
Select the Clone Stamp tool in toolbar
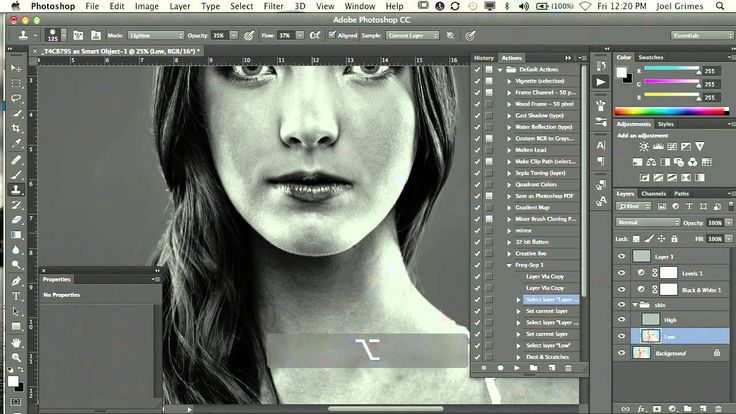click(16, 188)
